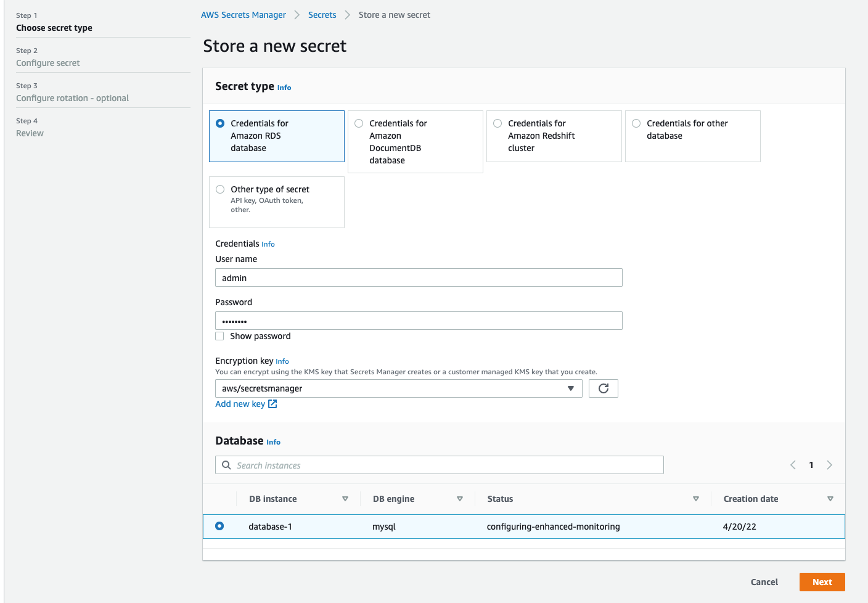This screenshot has width=868, height=603.
Task: Go to next page of database instances
Action: coord(829,465)
